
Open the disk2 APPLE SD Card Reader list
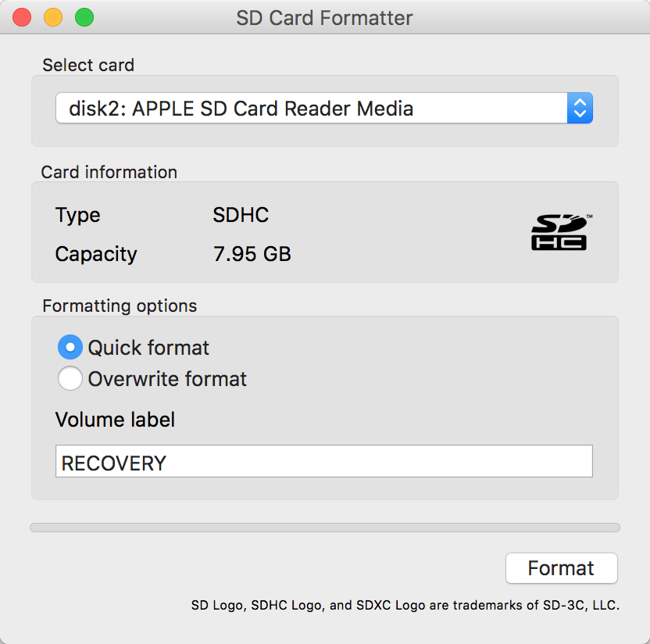coord(311,109)
